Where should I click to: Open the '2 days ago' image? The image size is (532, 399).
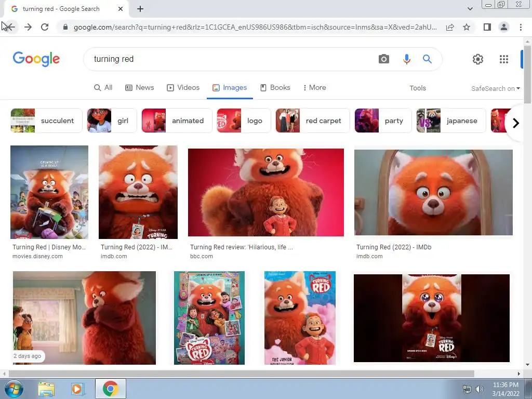84,318
